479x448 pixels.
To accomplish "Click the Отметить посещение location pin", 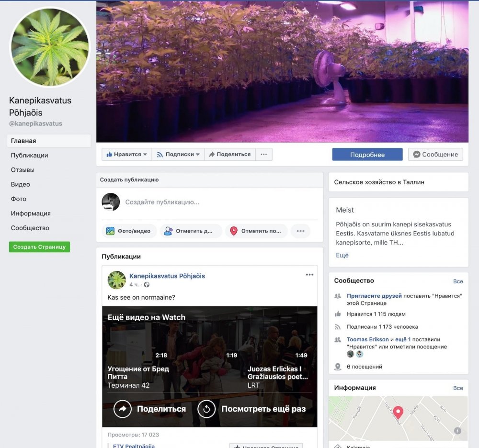I will tap(234, 231).
